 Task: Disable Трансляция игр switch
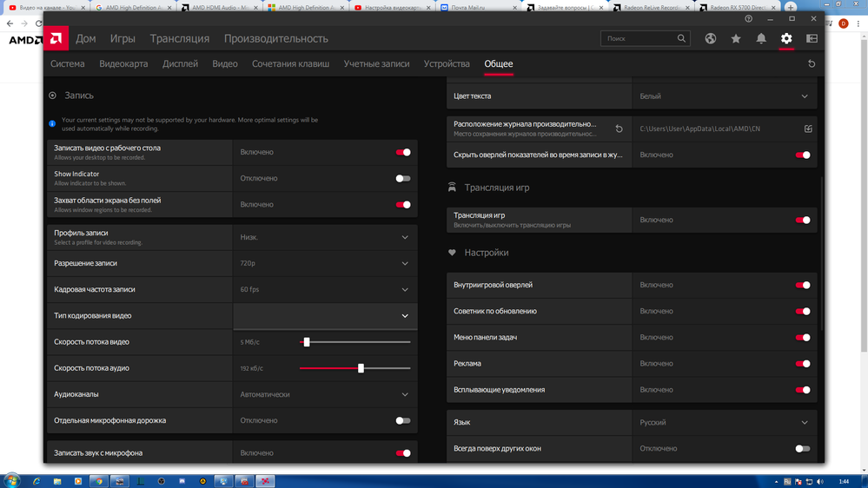pos(803,221)
